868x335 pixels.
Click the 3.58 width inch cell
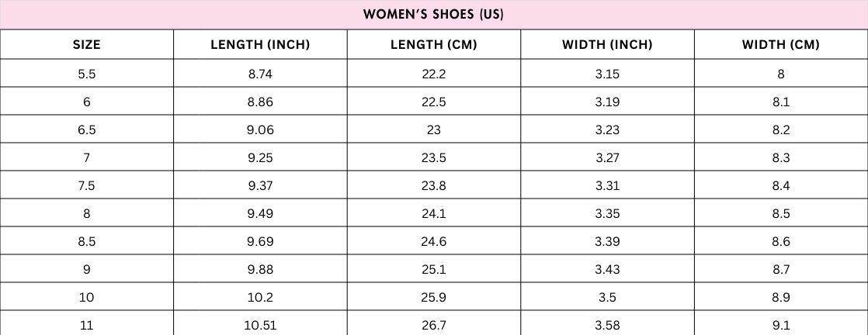607,326
